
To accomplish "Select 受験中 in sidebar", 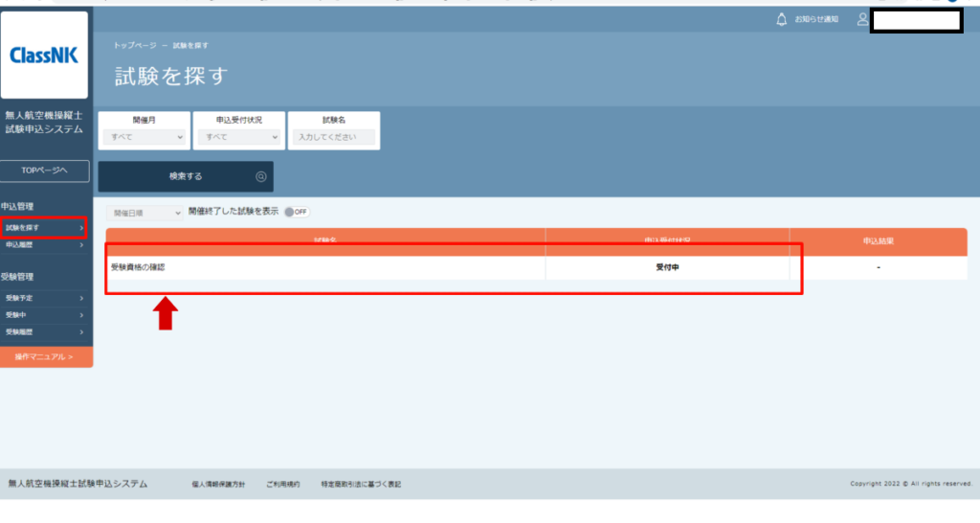I will click(43, 315).
